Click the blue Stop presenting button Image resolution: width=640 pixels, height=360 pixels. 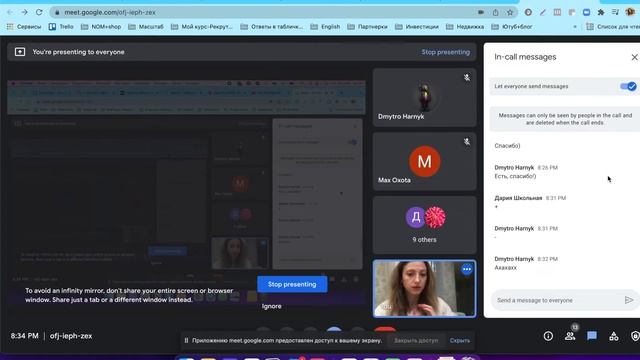pyautogui.click(x=292, y=284)
